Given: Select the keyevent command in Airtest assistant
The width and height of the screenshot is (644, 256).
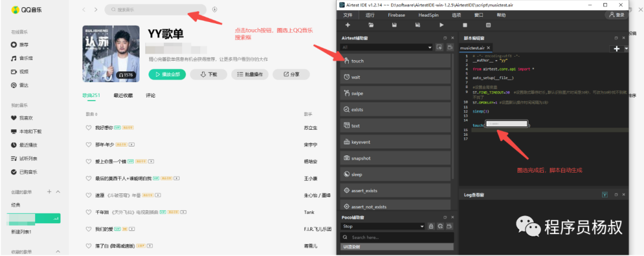Looking at the screenshot, I should [395, 142].
